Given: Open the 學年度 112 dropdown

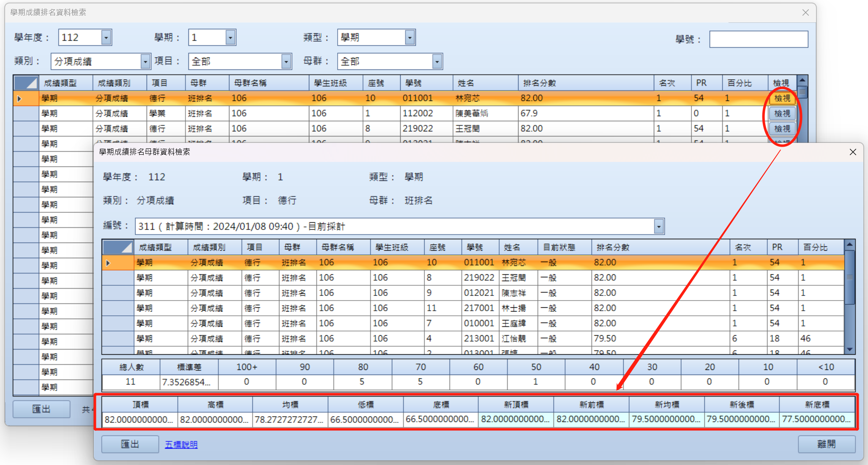Looking at the screenshot, I should 106,38.
